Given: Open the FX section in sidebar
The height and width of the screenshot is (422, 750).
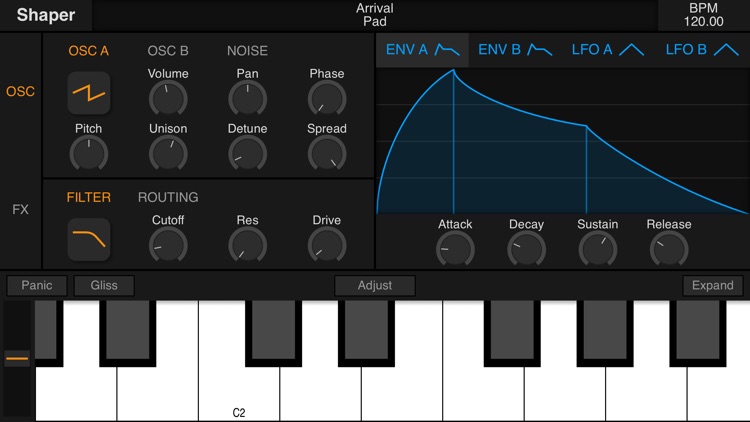Looking at the screenshot, I should tap(20, 209).
